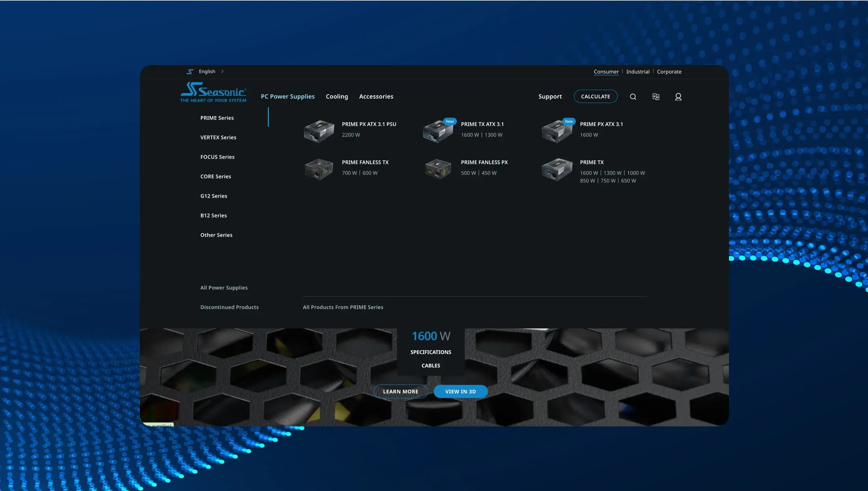Select CORE Series in sidebar
868x491 pixels.
pyautogui.click(x=216, y=176)
